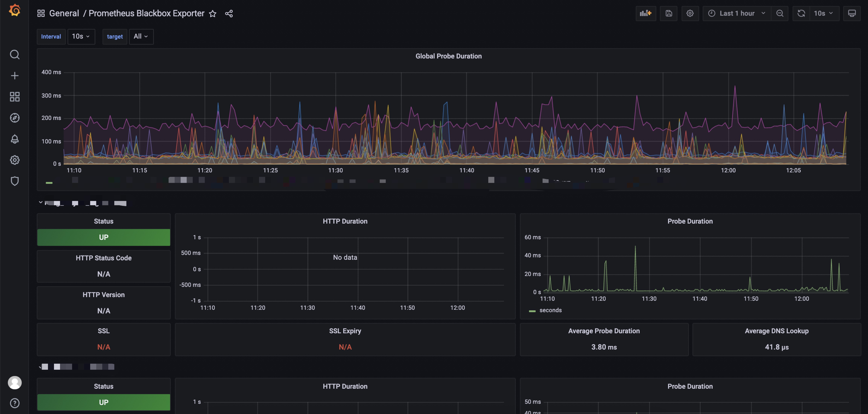Click the target variable label
The image size is (868, 414).
[115, 36]
